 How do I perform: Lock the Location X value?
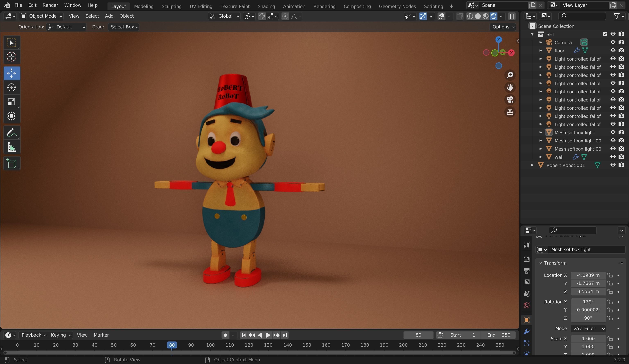(610, 275)
